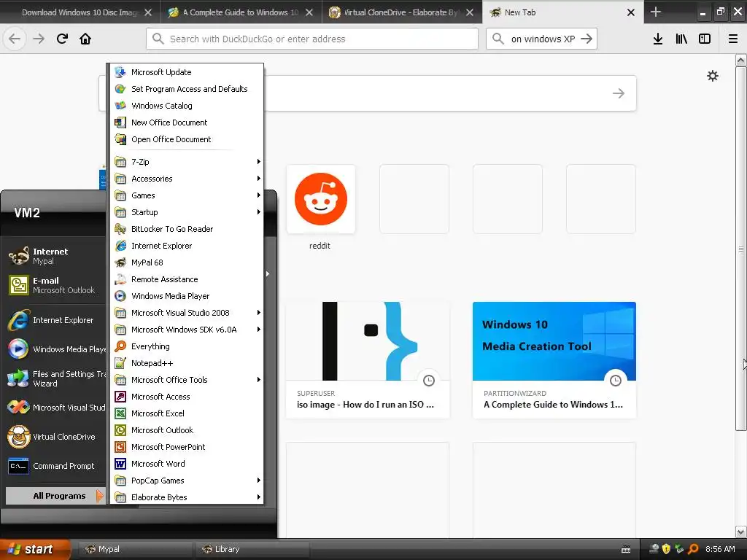Viewport: 747px width, 560px height.
Task: Click the back navigation arrow
Action: (x=15, y=39)
